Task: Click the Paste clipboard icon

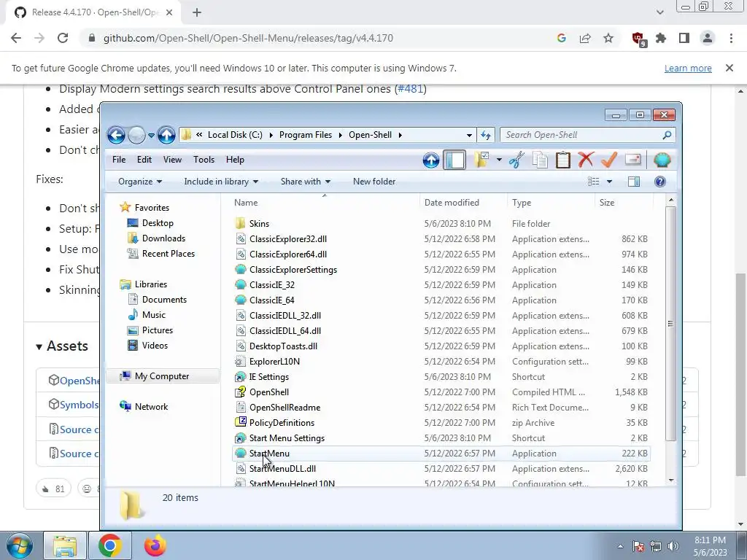Action: (563, 160)
